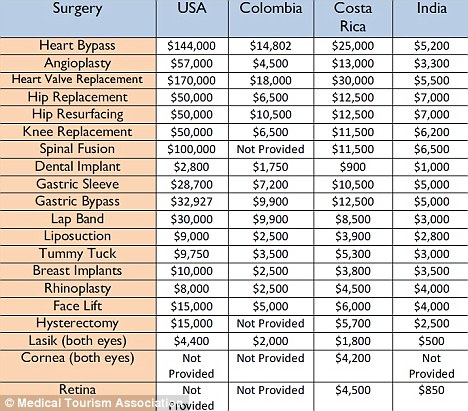Select the $10,500 Colombia Hip Resurfacing cell

271,114
